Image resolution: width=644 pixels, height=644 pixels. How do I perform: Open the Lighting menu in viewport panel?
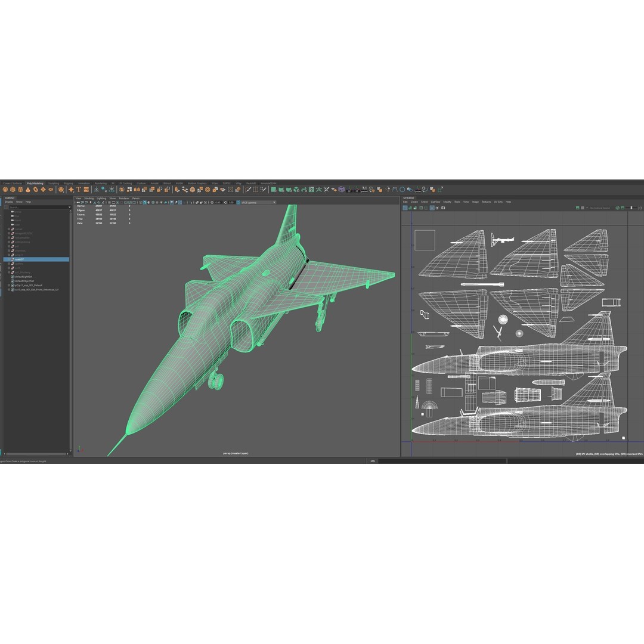pyautogui.click(x=101, y=199)
